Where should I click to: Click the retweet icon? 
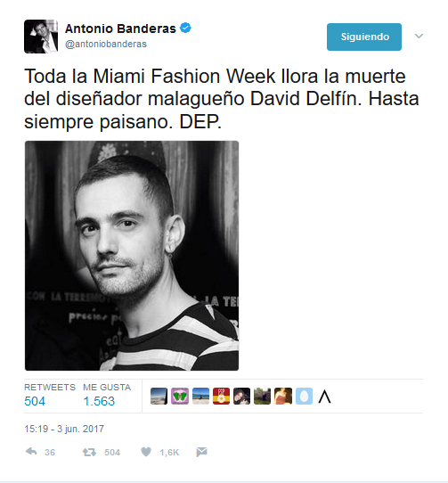click(89, 452)
